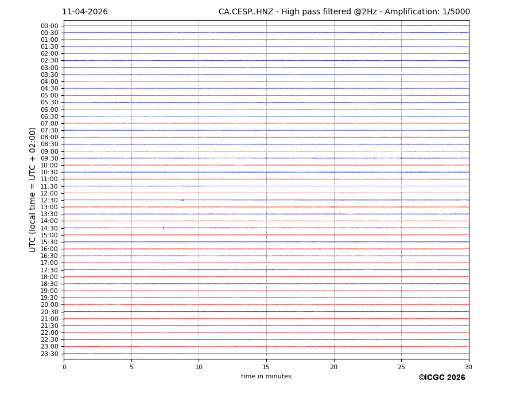Click the 10 minute x-axis tick label
Screen dimensions: 532x399
tap(199, 367)
